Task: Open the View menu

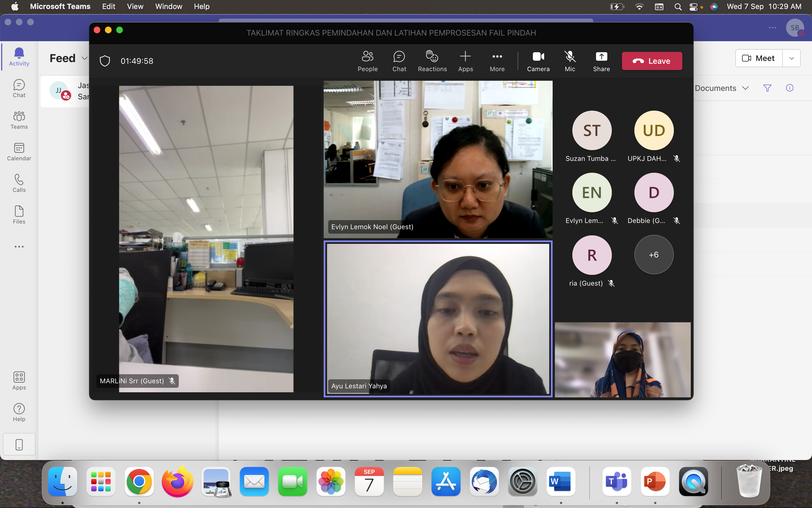Action: coord(135,6)
